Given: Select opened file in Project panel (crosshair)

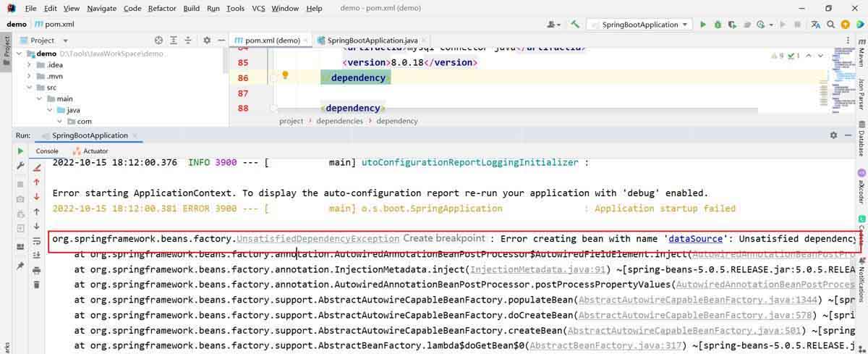Looking at the screenshot, I should 158,41.
